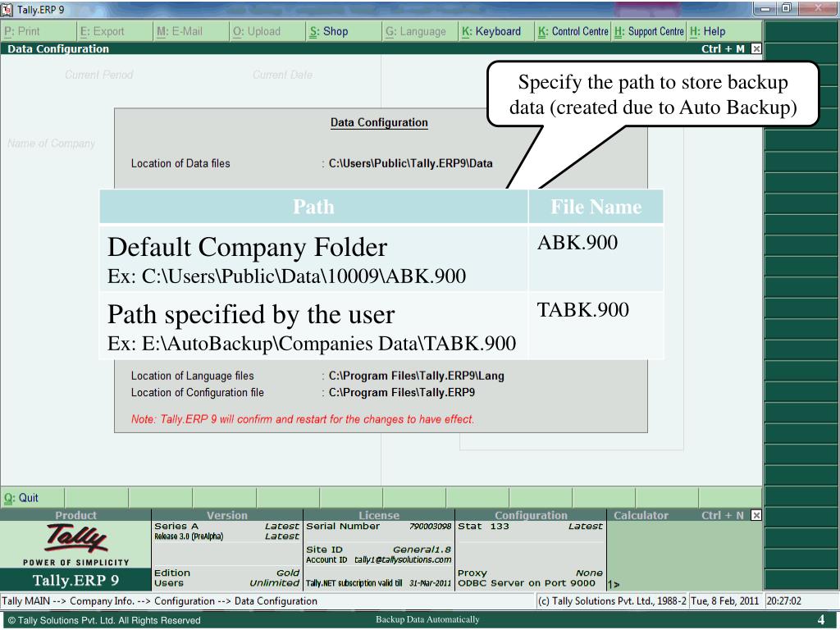The width and height of the screenshot is (840, 630).
Task: Click the Configuration panel header
Action: 531,515
